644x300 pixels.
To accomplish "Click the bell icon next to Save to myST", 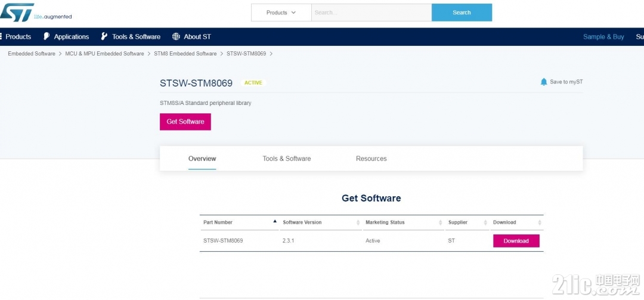I will pos(544,82).
